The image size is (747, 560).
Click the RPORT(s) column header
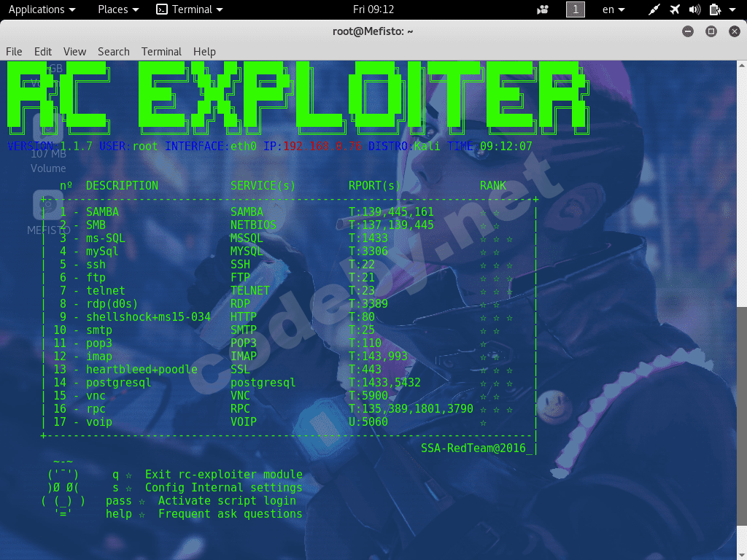click(x=374, y=185)
